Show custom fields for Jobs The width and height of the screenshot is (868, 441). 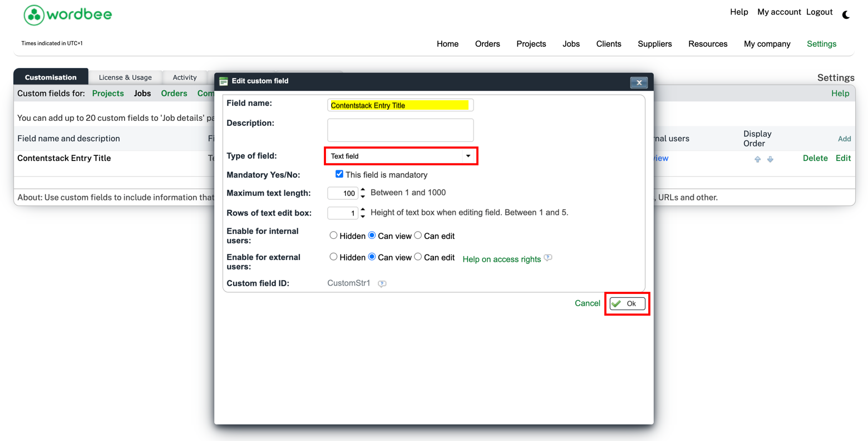pyautogui.click(x=142, y=94)
